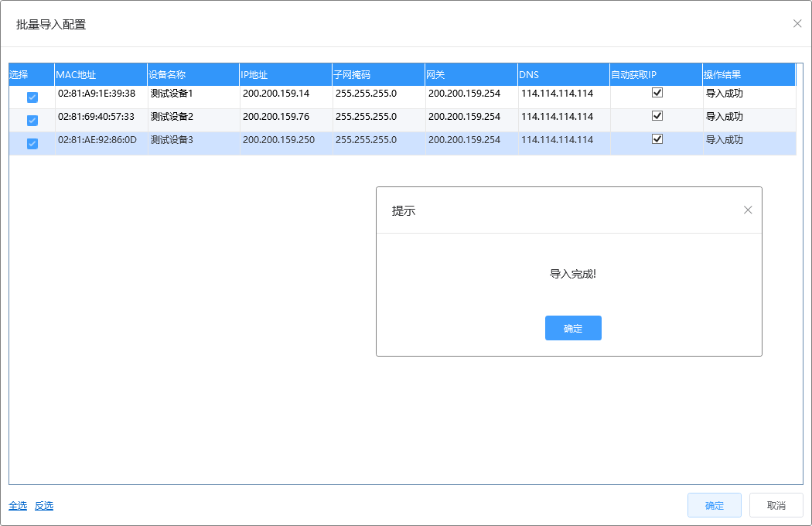Toggle 自动获取IP checkbox for 测试设备2
812x526 pixels.
pos(657,116)
